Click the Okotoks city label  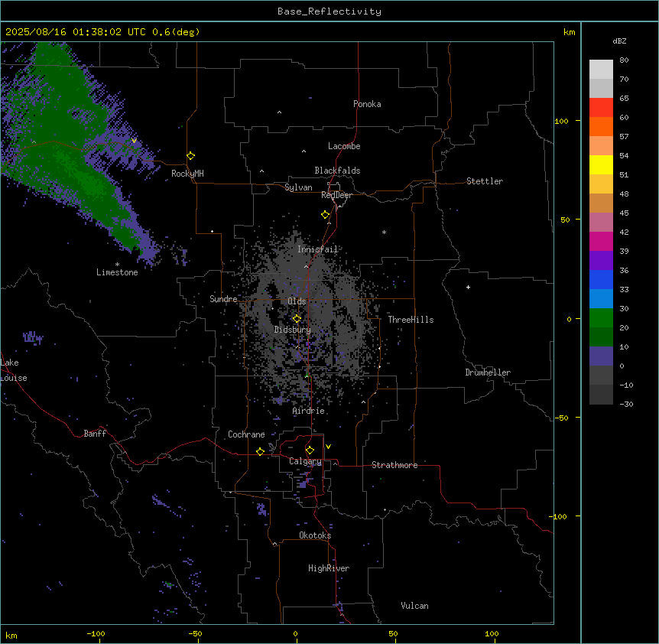coord(315,535)
